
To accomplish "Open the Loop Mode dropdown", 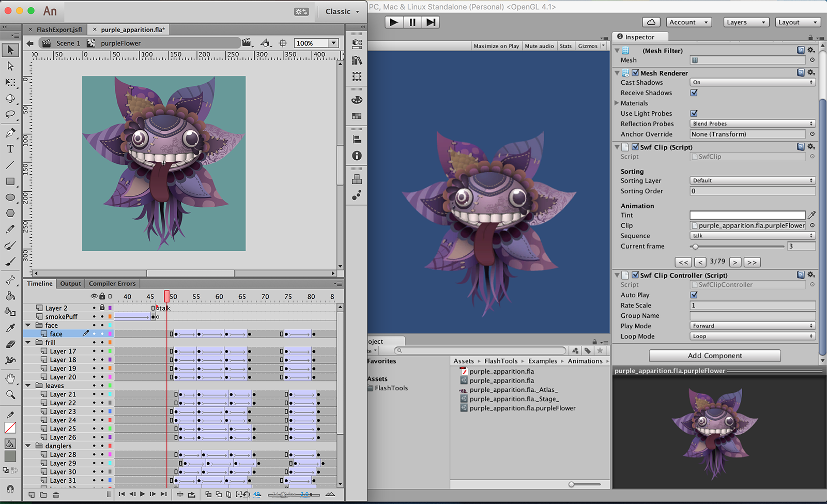I will coord(752,337).
